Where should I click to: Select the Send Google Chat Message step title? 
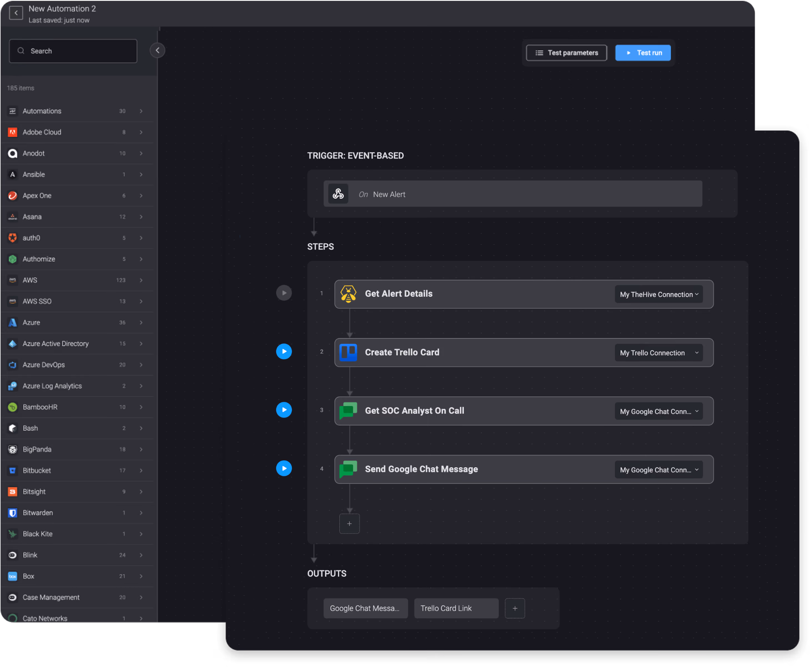point(422,469)
